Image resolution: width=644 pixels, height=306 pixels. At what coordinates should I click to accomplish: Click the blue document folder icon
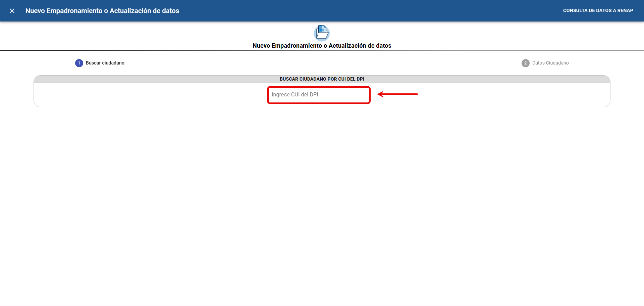pyautogui.click(x=322, y=33)
